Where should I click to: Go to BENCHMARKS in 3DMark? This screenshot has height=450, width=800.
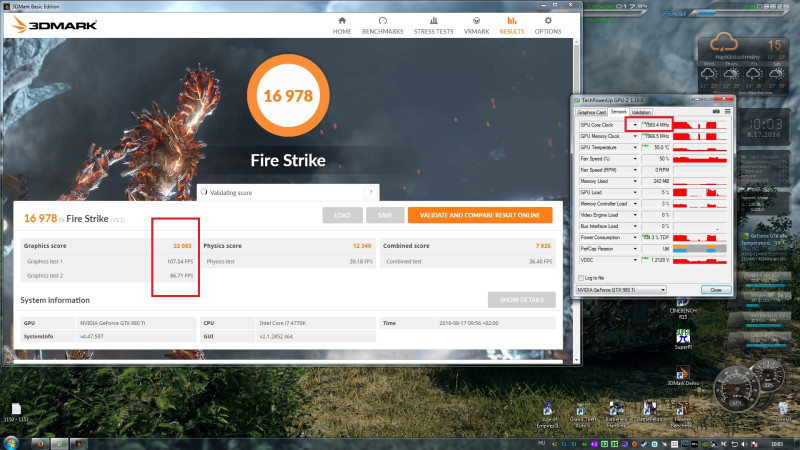coord(383,26)
